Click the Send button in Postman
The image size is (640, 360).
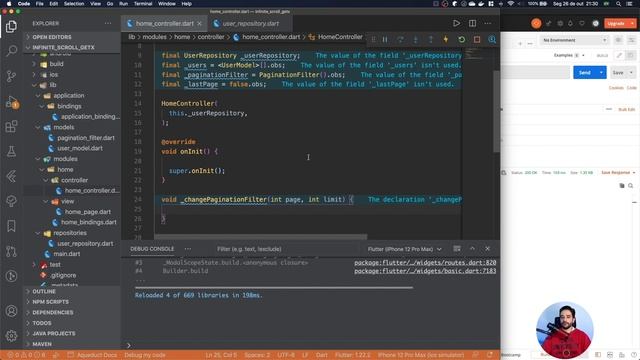tap(585, 72)
